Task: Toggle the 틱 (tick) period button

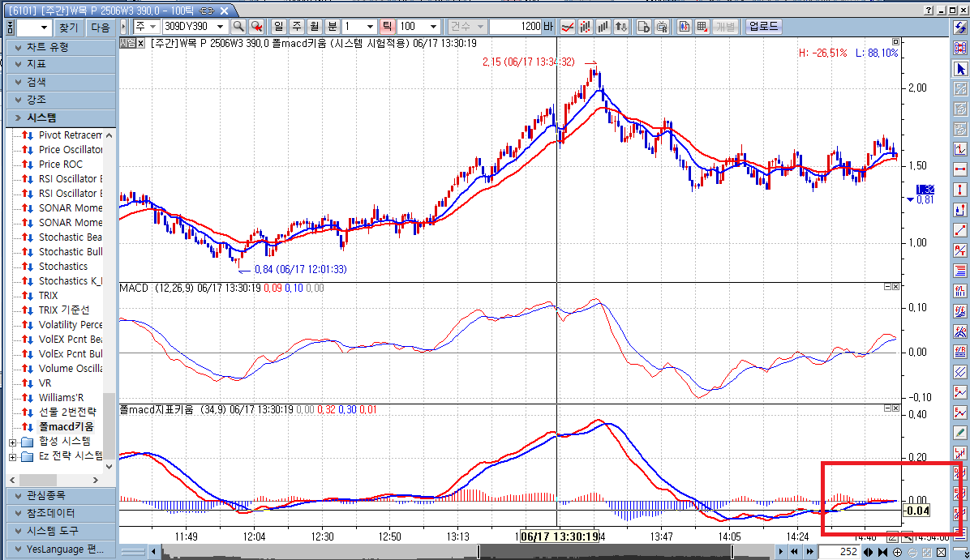Action: [x=386, y=27]
